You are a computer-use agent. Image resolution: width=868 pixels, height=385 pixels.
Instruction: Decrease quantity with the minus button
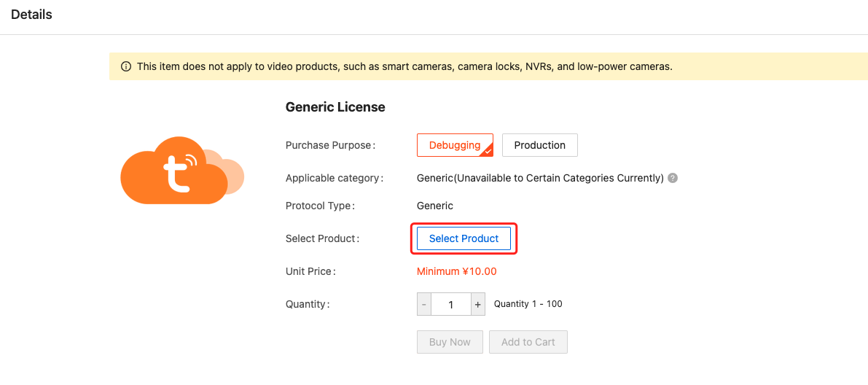click(424, 304)
